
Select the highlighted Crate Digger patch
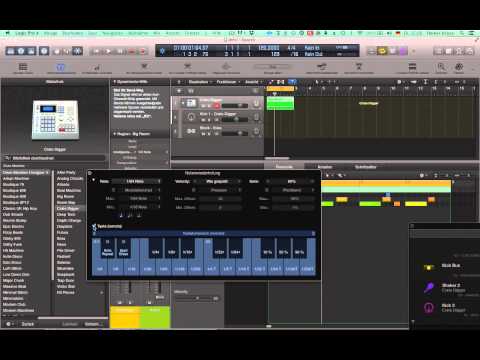point(68,209)
